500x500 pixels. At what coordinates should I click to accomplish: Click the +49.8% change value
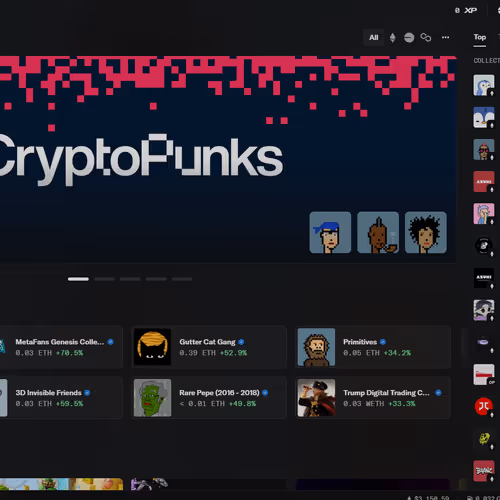(243, 403)
